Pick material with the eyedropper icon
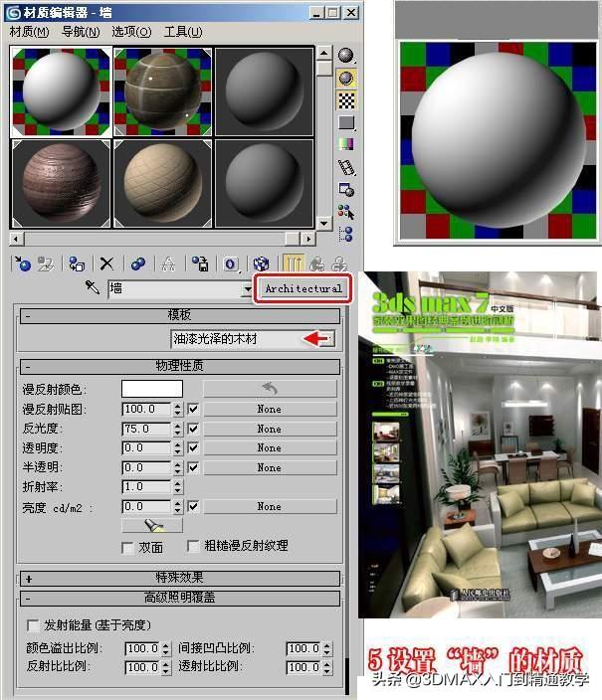602x700 pixels. coord(93,288)
